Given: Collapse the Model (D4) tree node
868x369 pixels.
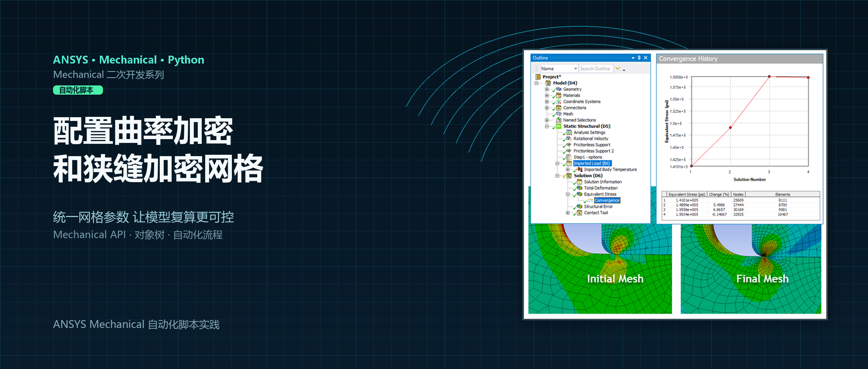Looking at the screenshot, I should 537,83.
